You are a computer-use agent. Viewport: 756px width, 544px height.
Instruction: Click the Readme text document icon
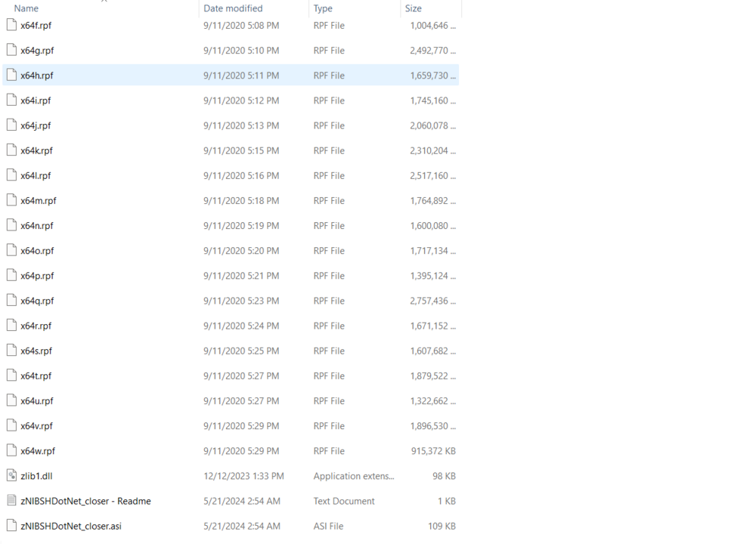tap(11, 500)
